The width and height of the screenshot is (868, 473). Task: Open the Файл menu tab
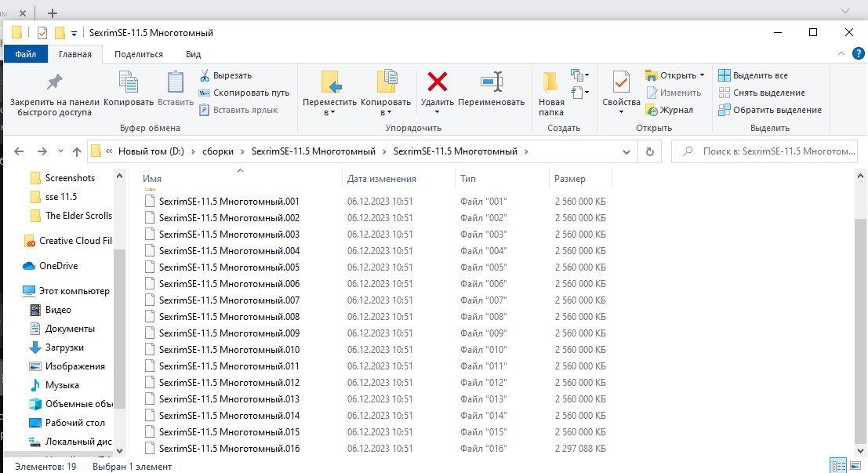click(26, 54)
